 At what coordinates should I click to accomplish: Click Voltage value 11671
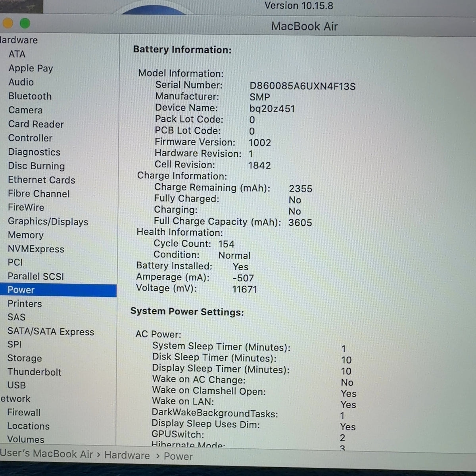tap(245, 289)
